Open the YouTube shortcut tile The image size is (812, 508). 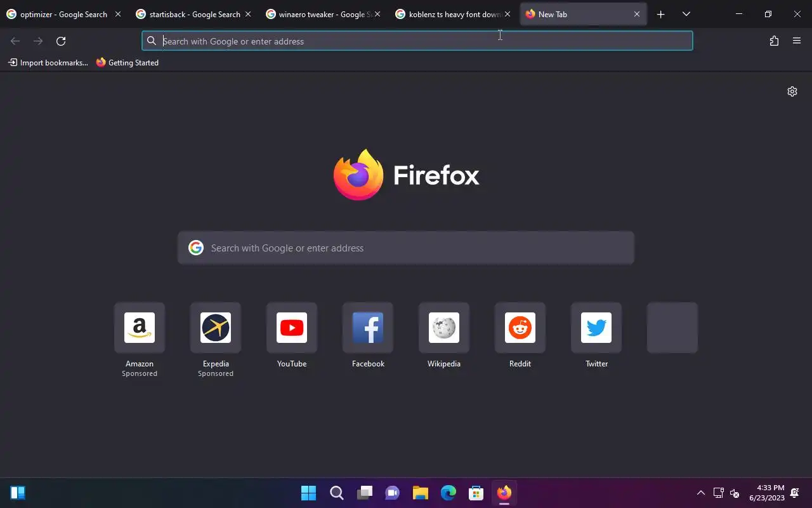(292, 328)
